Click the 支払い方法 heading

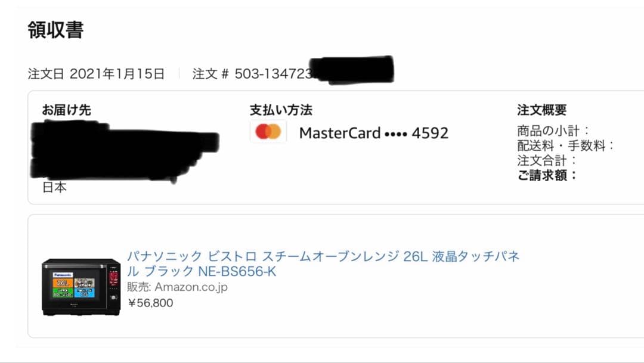pos(281,110)
